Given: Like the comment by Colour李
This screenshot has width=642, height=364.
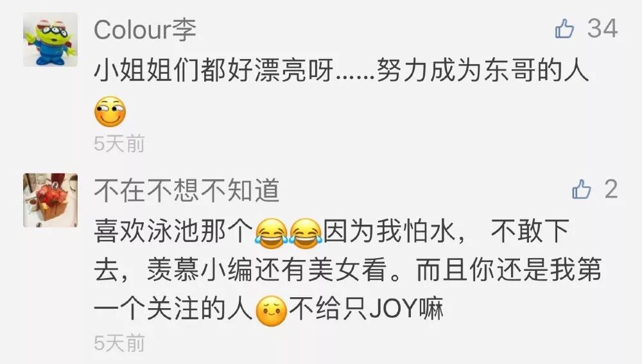Looking at the screenshot, I should 564,29.
